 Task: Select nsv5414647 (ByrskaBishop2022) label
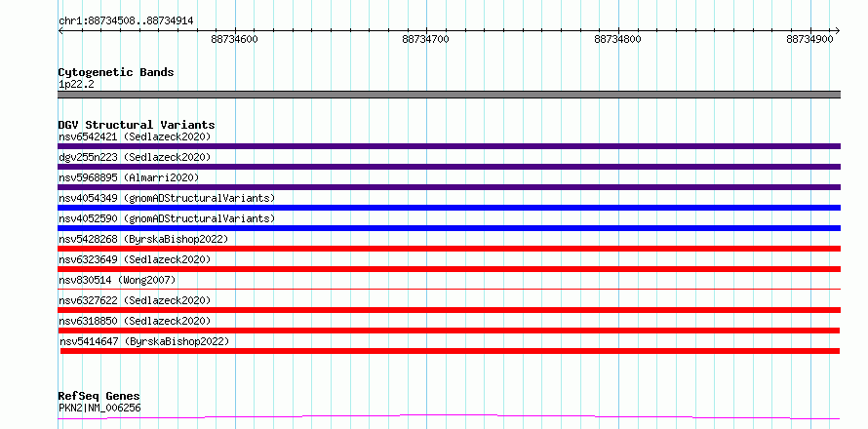click(x=144, y=341)
